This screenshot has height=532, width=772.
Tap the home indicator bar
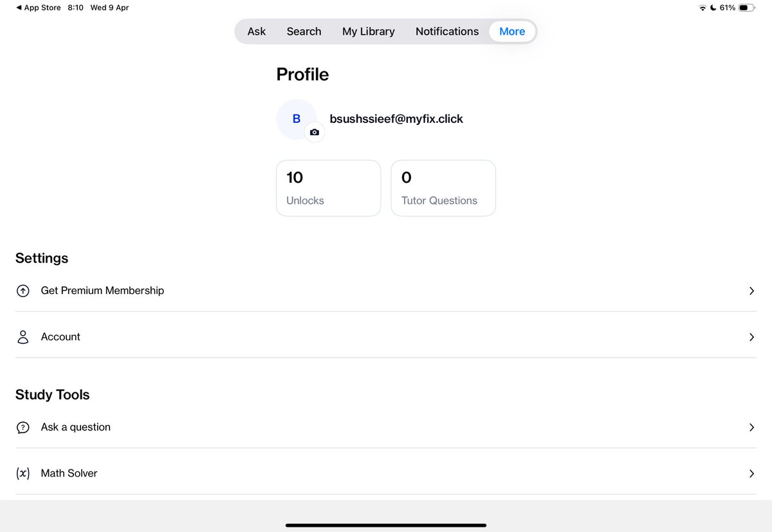[x=386, y=526]
